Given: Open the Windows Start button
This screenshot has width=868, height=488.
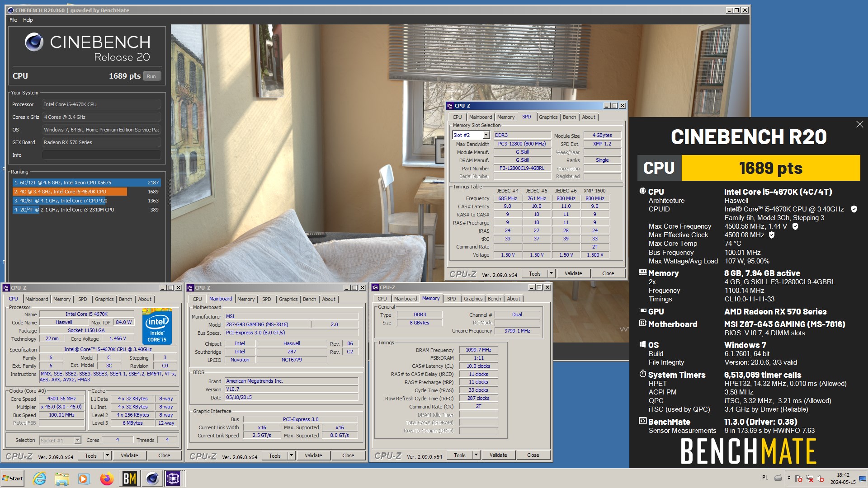Looking at the screenshot, I should point(13,478).
